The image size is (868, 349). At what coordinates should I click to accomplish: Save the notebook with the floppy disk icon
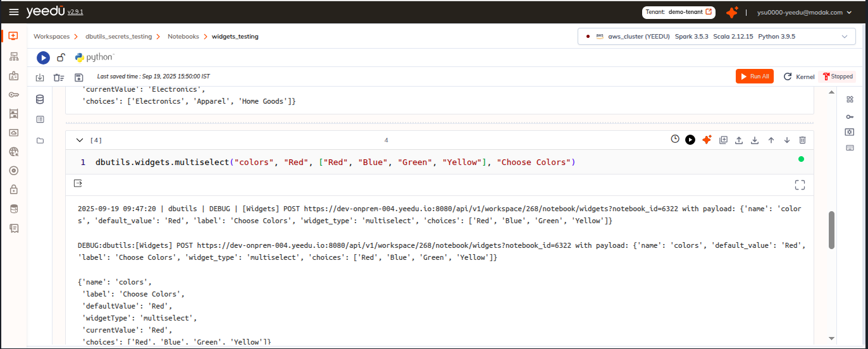78,77
